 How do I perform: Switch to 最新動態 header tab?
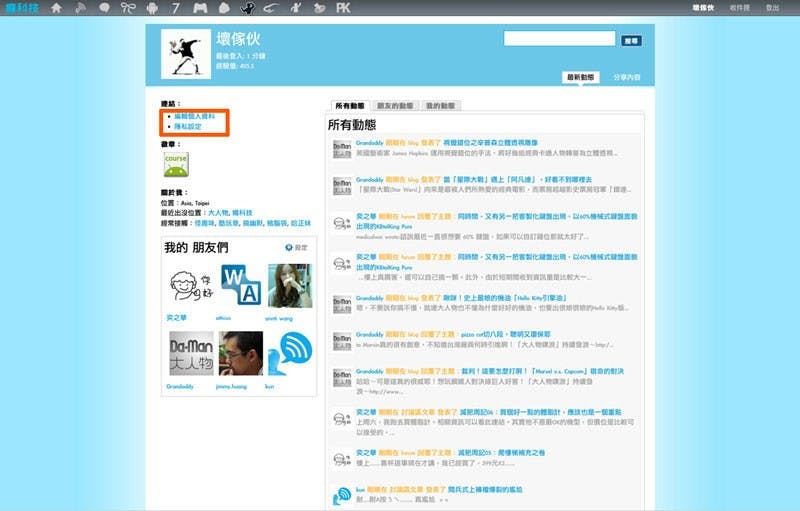(581, 77)
